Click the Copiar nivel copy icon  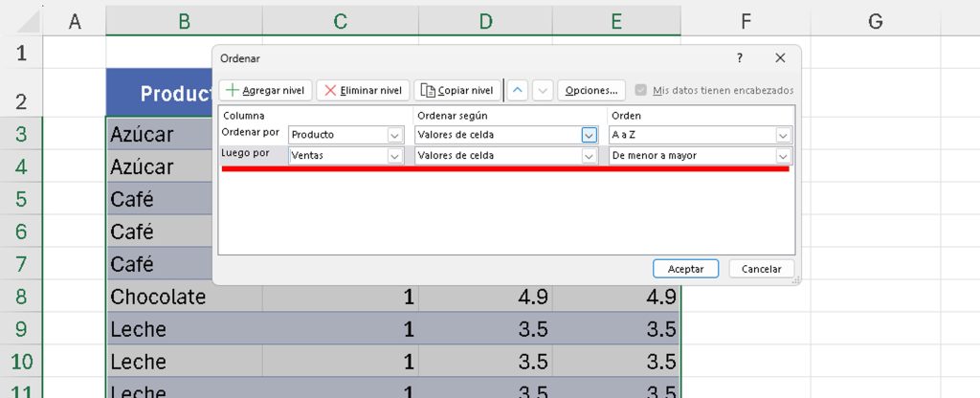tap(428, 90)
